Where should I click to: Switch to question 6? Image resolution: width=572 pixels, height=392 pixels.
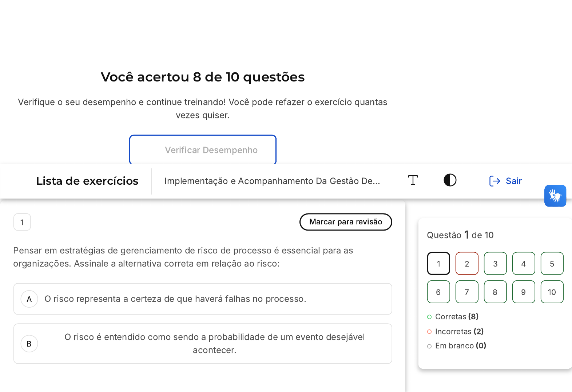[x=438, y=292]
